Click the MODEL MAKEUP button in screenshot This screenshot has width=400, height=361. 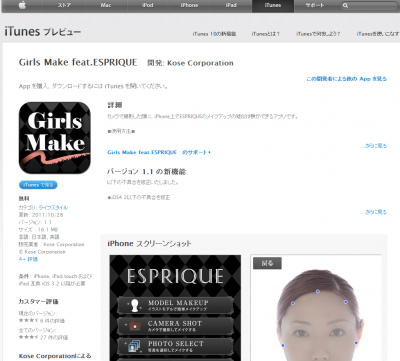(x=175, y=305)
